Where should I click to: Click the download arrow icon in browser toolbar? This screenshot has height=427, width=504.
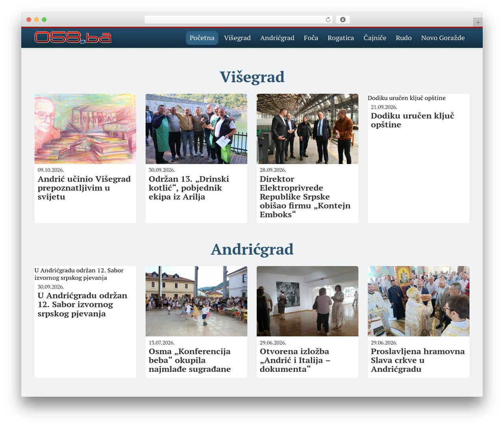[343, 20]
